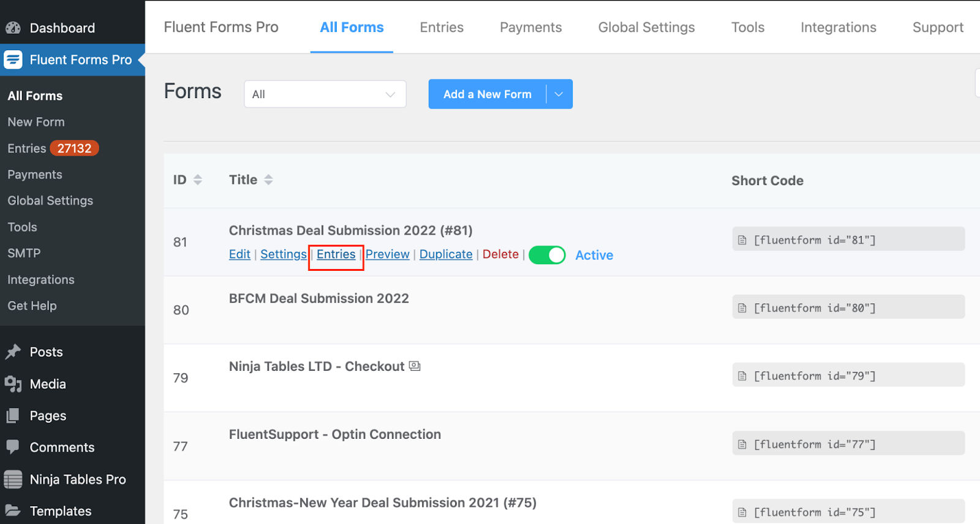Copy shortcode icon for form 79
This screenshot has width=980, height=524.
pyautogui.click(x=742, y=376)
